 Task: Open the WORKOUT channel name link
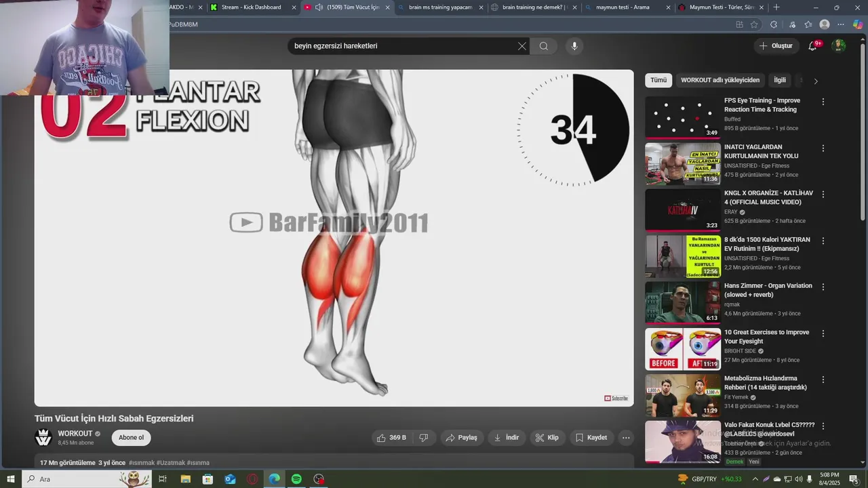75,434
